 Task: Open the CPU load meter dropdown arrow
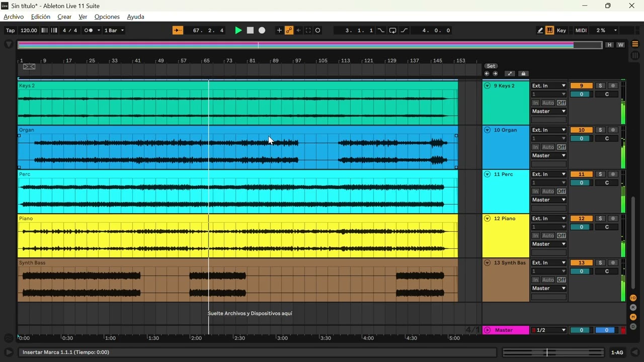(x=615, y=30)
